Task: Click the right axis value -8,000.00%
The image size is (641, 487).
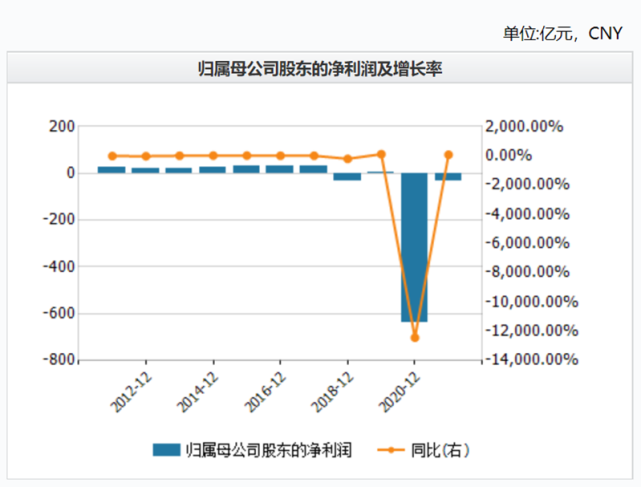Action: point(527,272)
